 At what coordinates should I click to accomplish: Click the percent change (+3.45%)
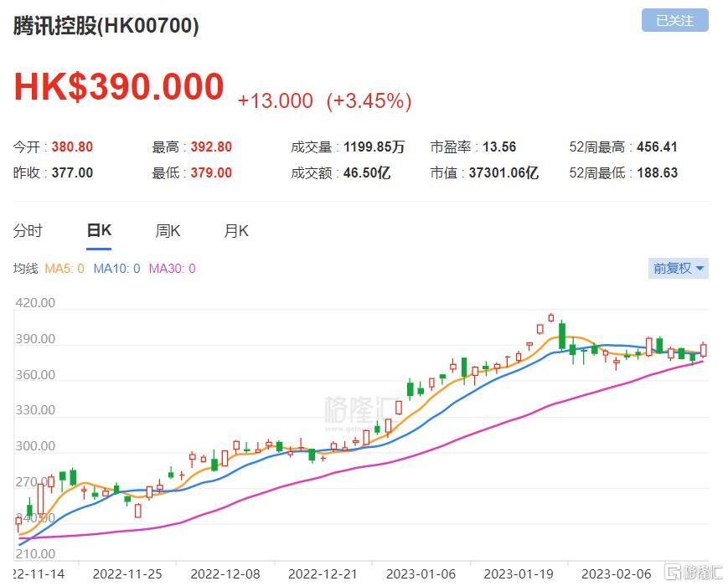point(369,100)
